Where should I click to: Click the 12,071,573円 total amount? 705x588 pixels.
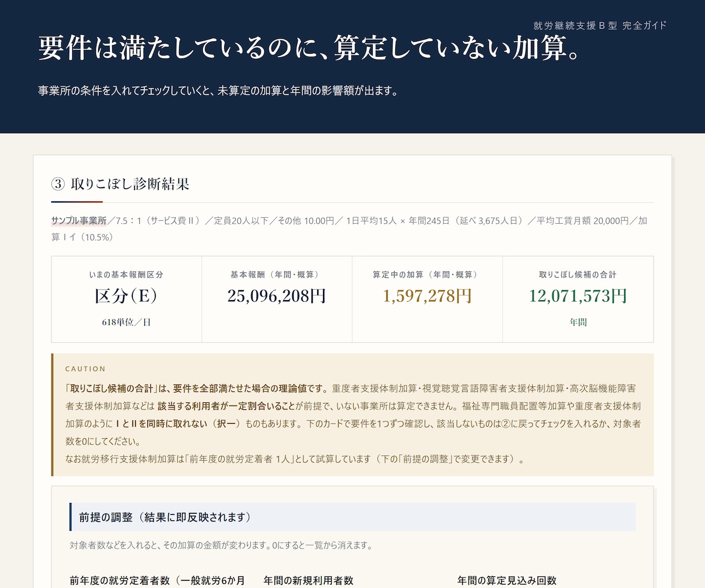point(578,296)
